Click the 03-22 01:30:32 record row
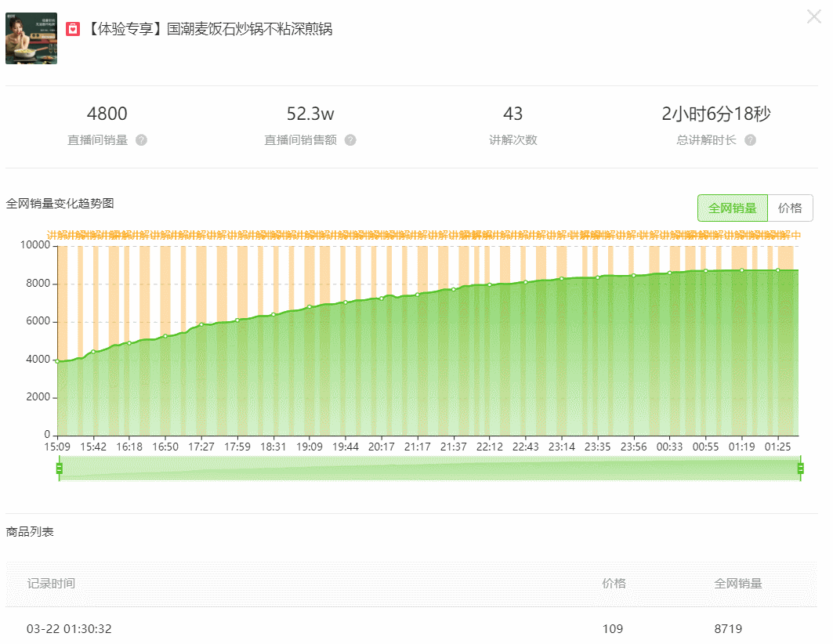This screenshot has height=644, width=833. pyautogui.click(x=411, y=628)
